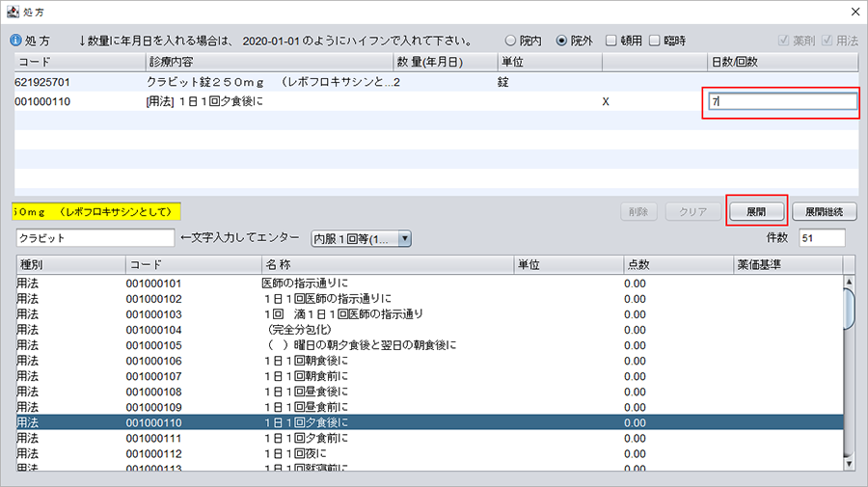Click the 展開 button

(x=756, y=211)
